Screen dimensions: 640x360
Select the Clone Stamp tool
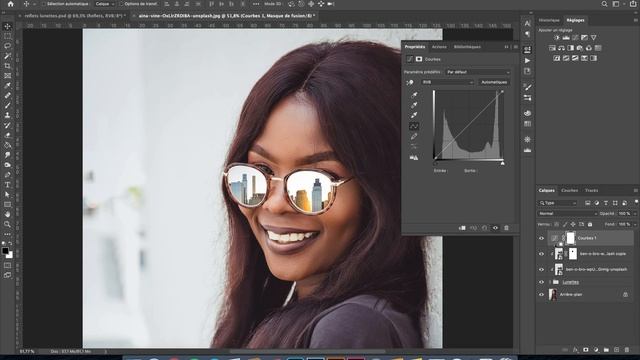point(7,115)
